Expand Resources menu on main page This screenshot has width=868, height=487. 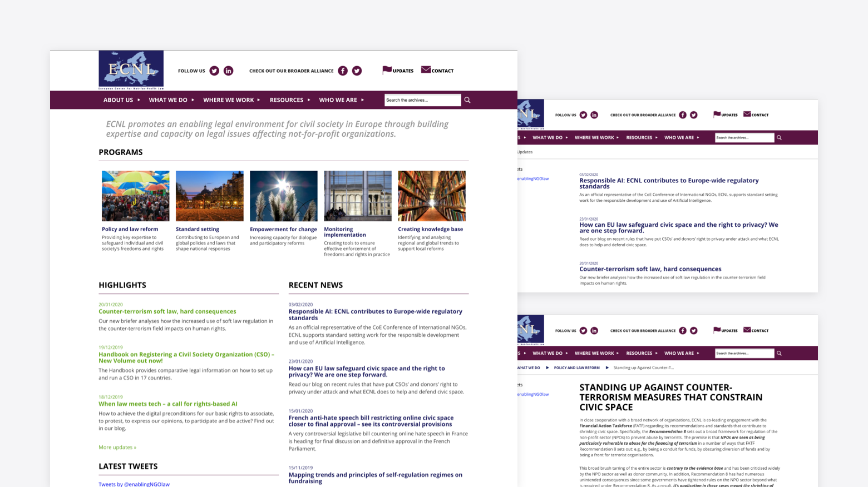(x=290, y=100)
